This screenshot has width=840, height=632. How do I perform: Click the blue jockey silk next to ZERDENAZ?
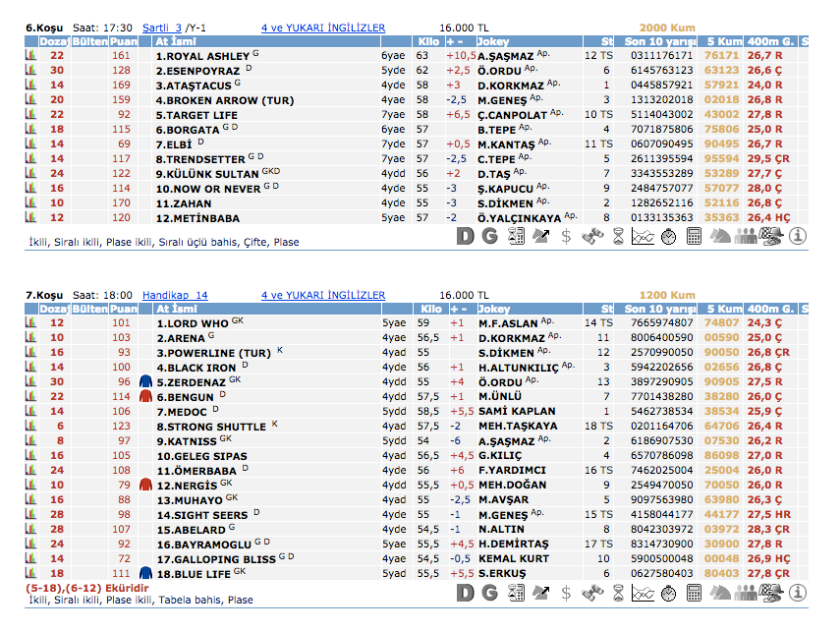[145, 381]
